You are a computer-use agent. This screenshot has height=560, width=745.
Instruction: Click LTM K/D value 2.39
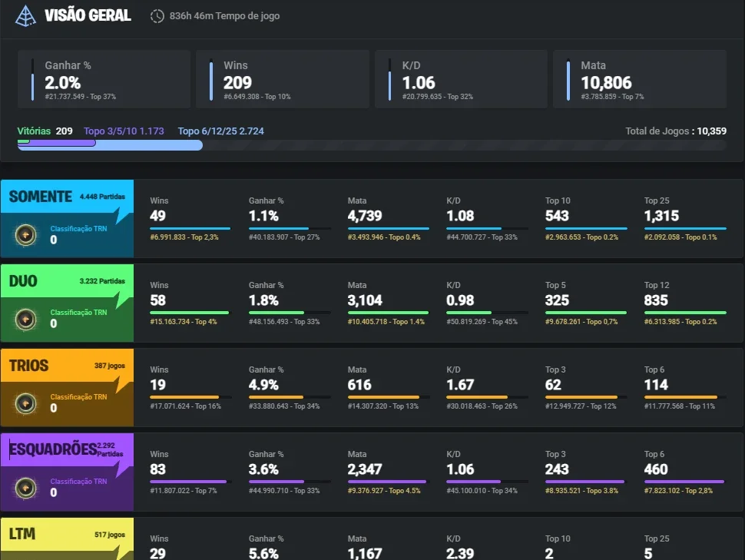click(x=460, y=553)
